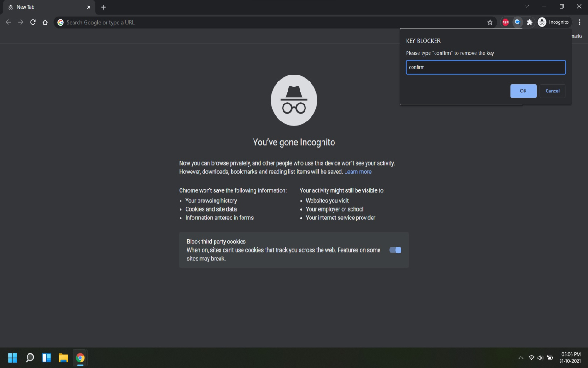588x368 pixels.
Task: Show hidden system tray icons
Action: (x=520, y=358)
